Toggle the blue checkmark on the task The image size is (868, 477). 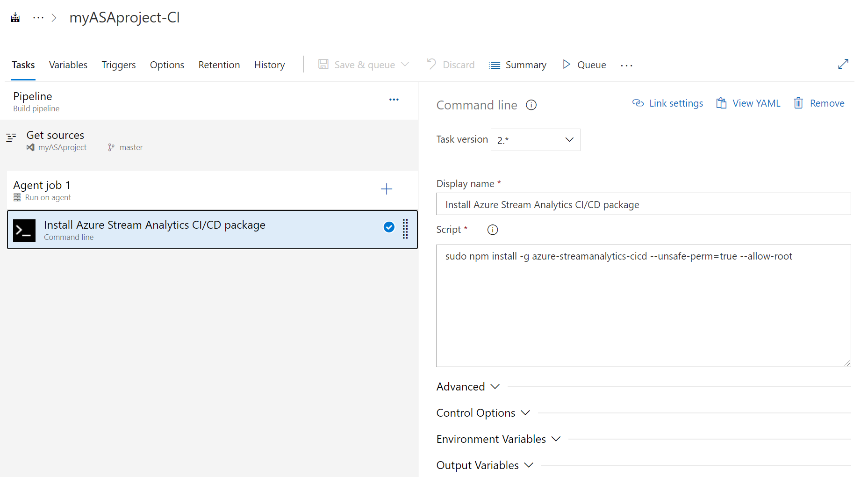coord(389,227)
